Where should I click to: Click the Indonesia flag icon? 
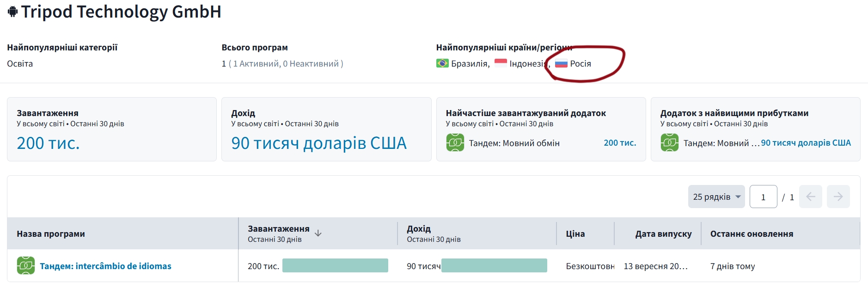tap(501, 63)
